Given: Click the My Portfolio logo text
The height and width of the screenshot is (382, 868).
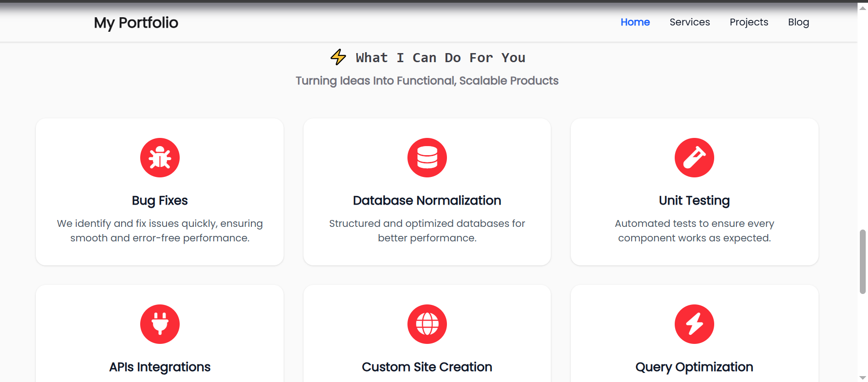Looking at the screenshot, I should click(136, 23).
